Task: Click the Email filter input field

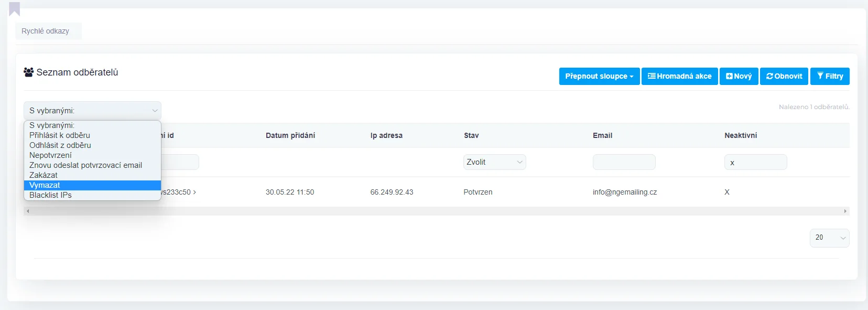Action: (624, 162)
